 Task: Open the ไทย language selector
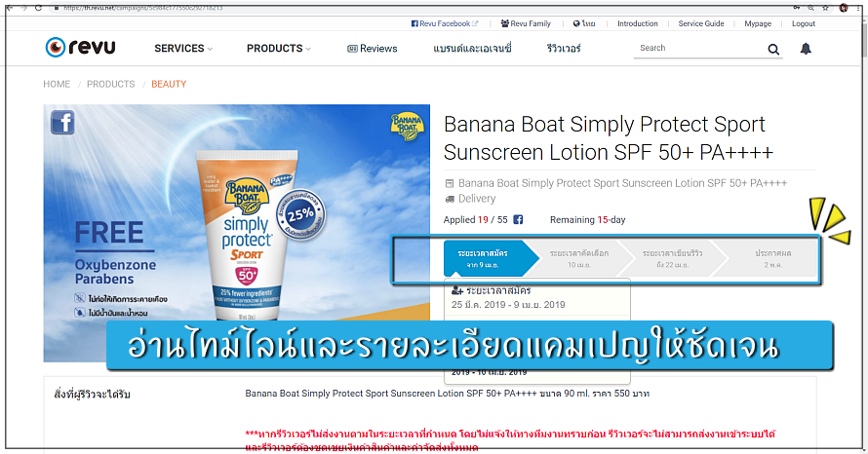[584, 23]
